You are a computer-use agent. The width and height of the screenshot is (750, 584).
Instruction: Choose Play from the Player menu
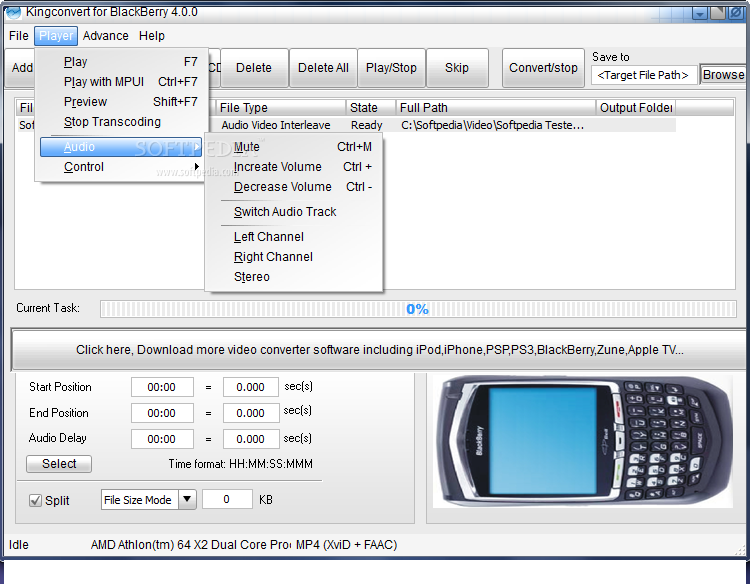pos(121,62)
